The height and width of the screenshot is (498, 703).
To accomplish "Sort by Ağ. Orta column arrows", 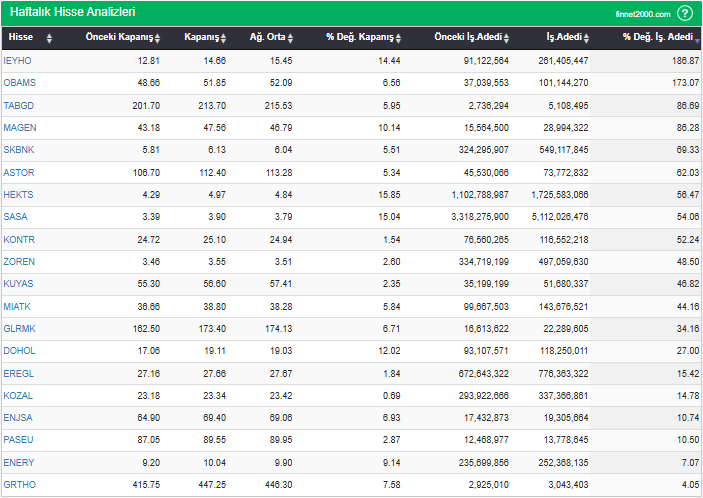I will [x=298, y=38].
